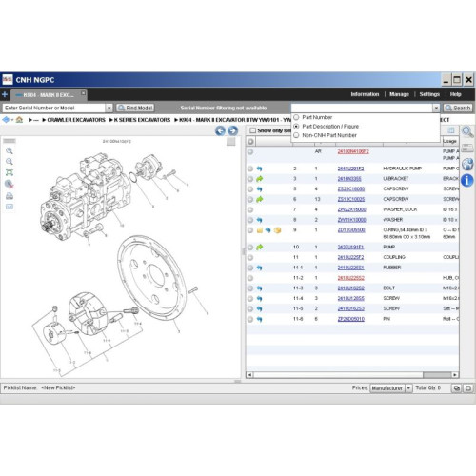This screenshot has width=476, height=476.
Task: Select the Part Number radio option
Action: point(296,117)
